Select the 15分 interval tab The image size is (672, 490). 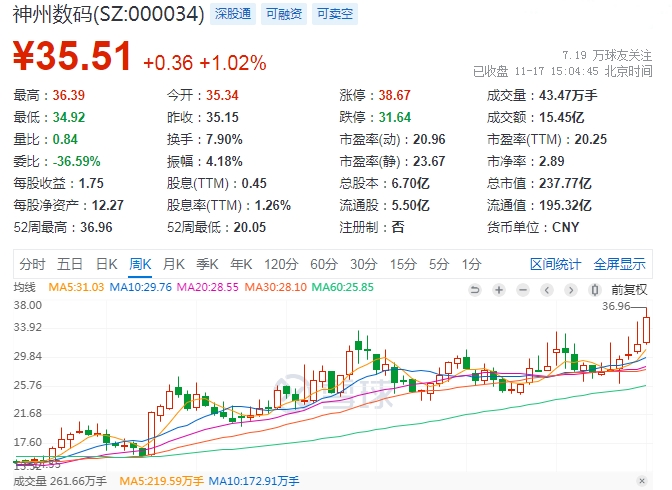[x=403, y=264]
